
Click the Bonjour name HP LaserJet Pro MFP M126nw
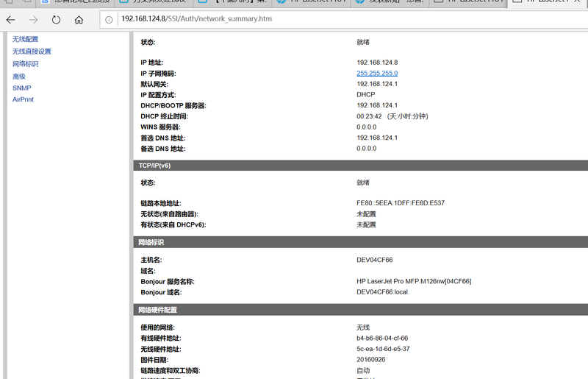414,281
